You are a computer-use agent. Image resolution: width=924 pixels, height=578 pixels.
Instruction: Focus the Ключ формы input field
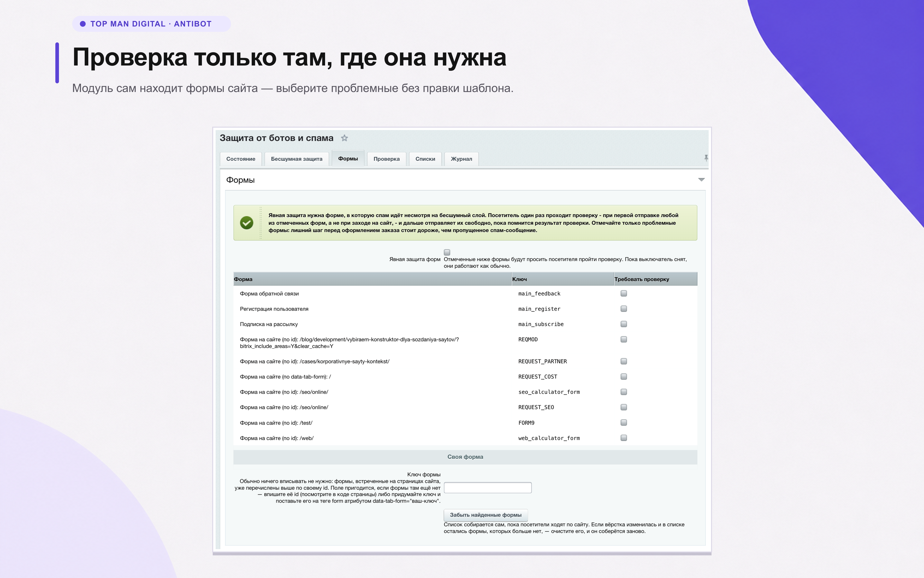click(x=488, y=488)
